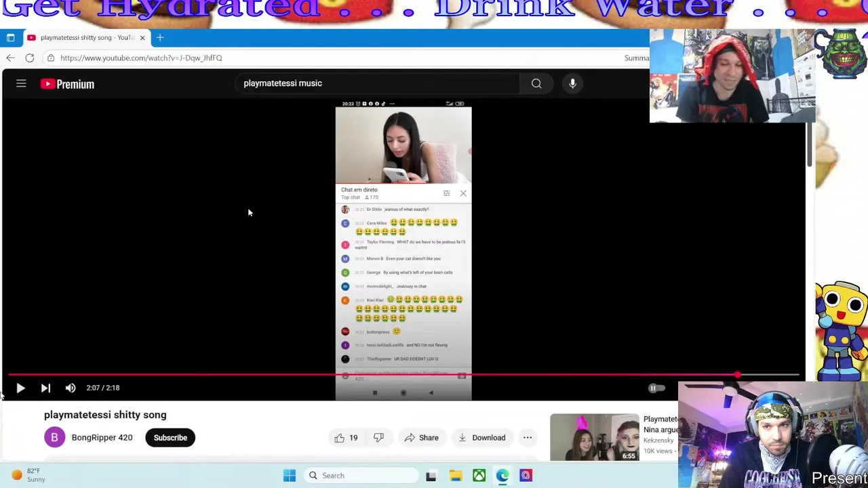Download the video

point(481,437)
